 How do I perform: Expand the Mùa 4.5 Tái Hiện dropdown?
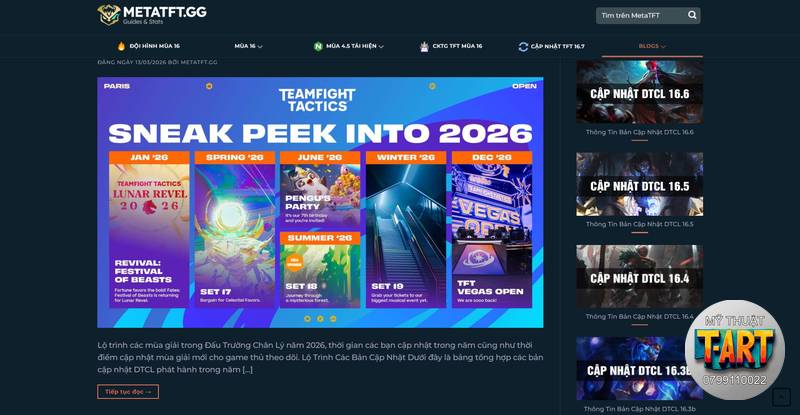point(355,46)
